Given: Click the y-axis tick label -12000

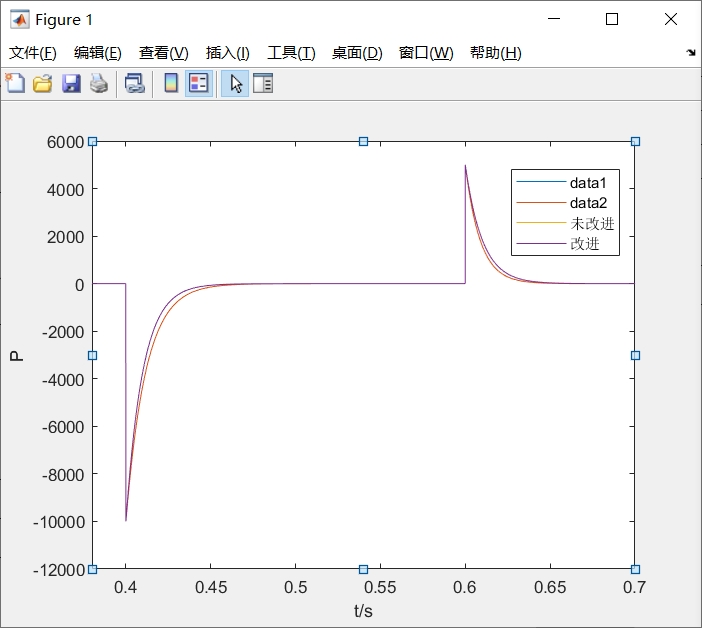Looking at the screenshot, I should [59, 570].
